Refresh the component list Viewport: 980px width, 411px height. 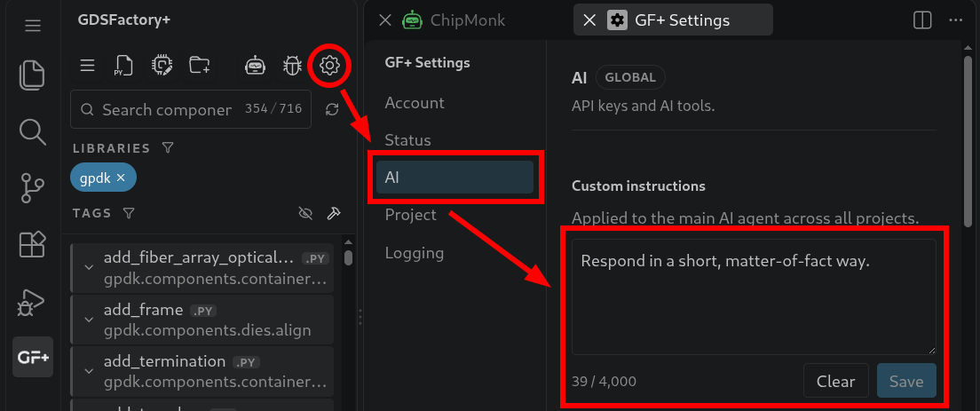[332, 110]
